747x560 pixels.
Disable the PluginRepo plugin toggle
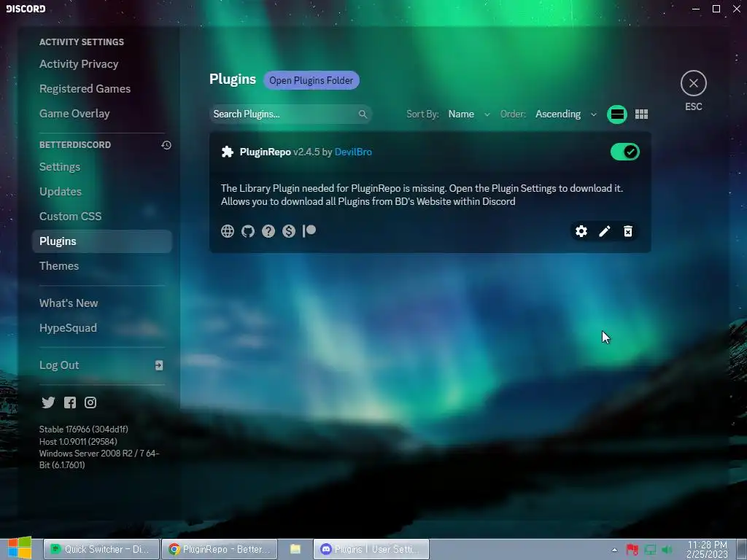click(x=624, y=152)
